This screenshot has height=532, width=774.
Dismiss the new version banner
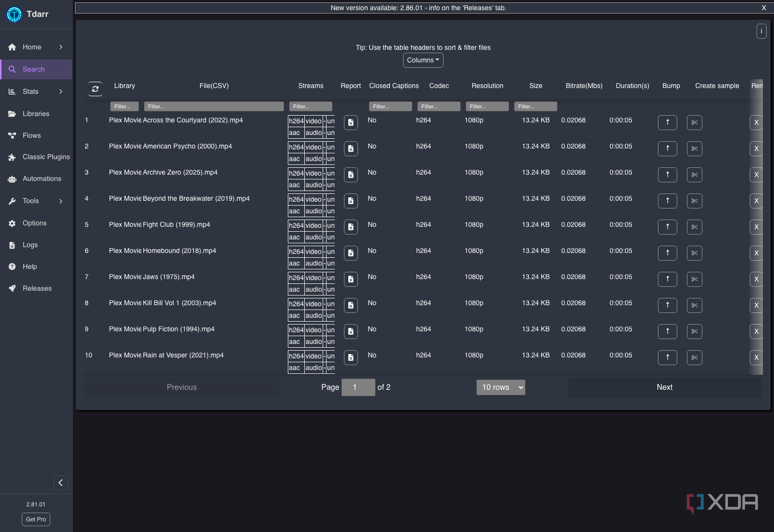764,8
